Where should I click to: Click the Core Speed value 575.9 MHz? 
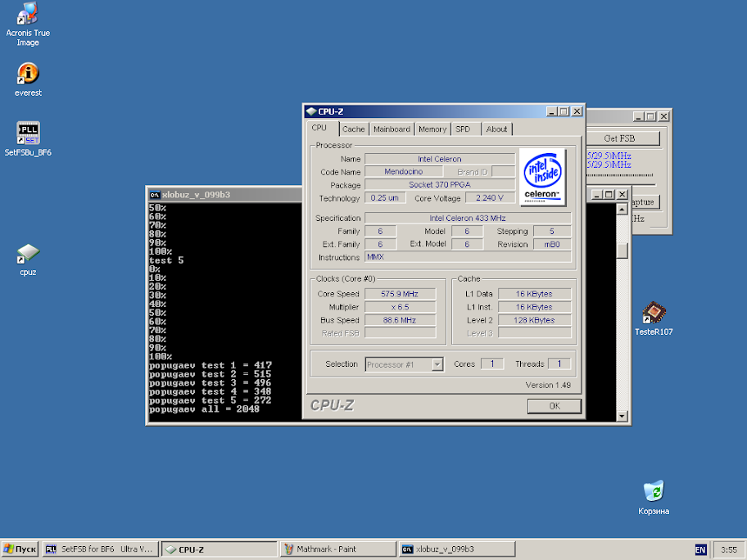pyautogui.click(x=400, y=294)
